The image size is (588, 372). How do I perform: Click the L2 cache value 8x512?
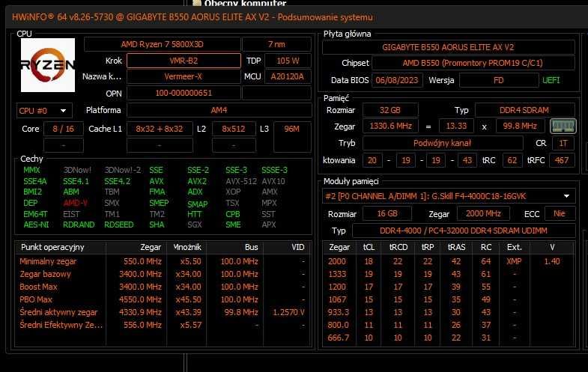[x=234, y=129]
